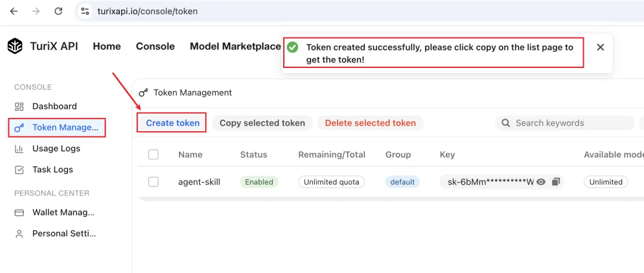Click the key icon beside Token Management heading
The height and width of the screenshot is (273, 644).
(x=143, y=92)
